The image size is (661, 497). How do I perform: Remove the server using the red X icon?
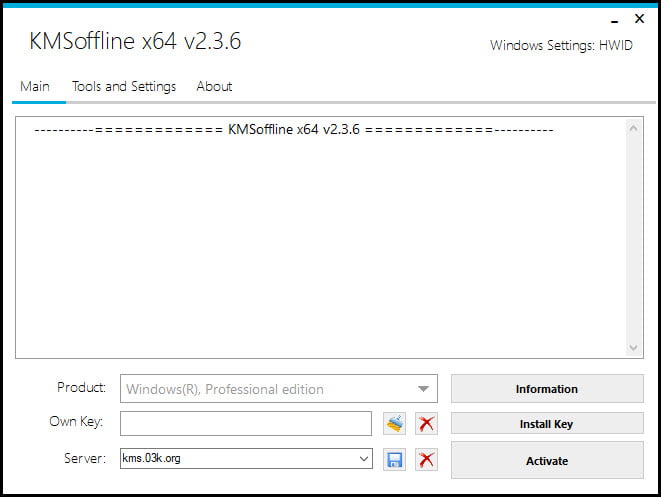pos(426,459)
